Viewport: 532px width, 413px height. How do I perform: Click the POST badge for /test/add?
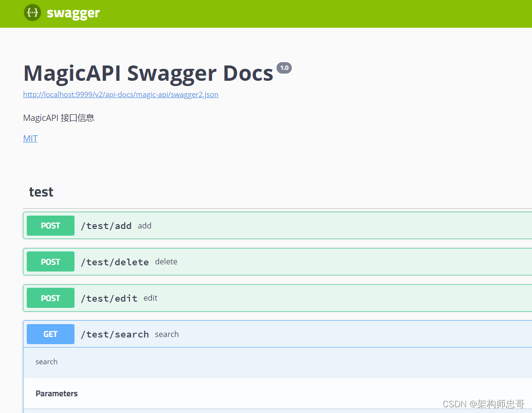[x=51, y=226]
